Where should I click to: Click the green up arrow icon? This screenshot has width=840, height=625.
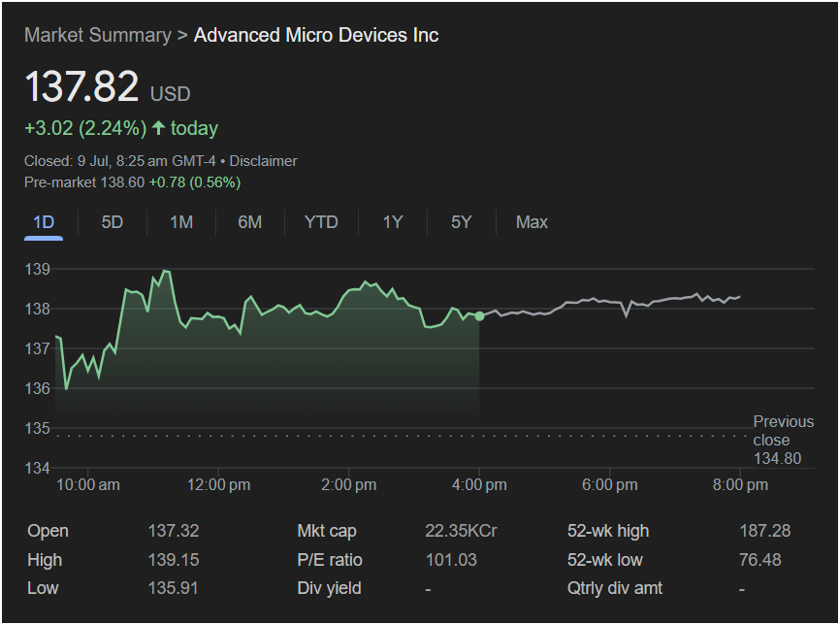click(158, 127)
